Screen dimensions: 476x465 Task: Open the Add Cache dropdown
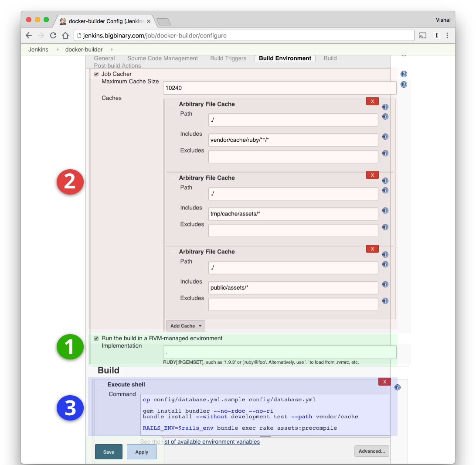click(x=185, y=325)
